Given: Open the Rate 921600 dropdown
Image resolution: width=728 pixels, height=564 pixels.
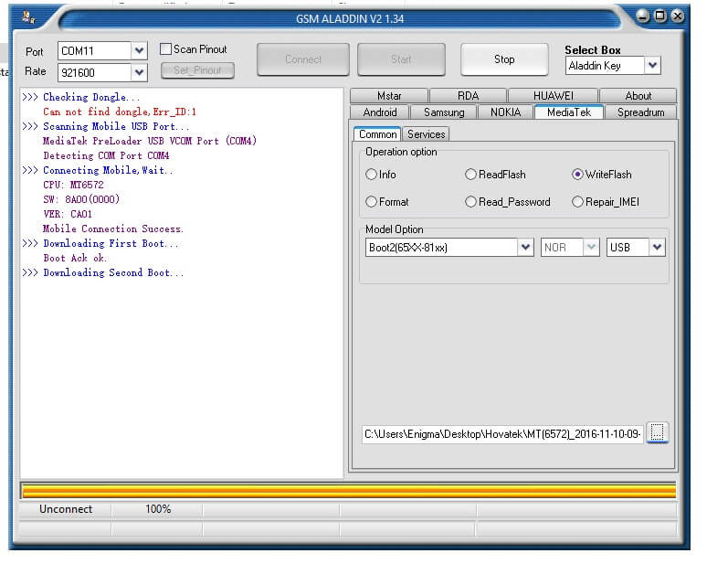Looking at the screenshot, I should (x=139, y=72).
